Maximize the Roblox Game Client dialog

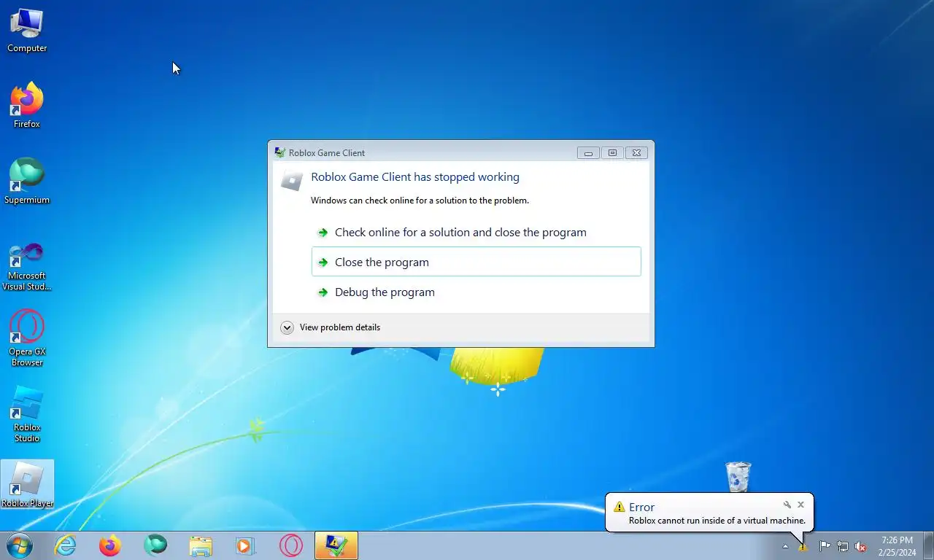pyautogui.click(x=612, y=152)
